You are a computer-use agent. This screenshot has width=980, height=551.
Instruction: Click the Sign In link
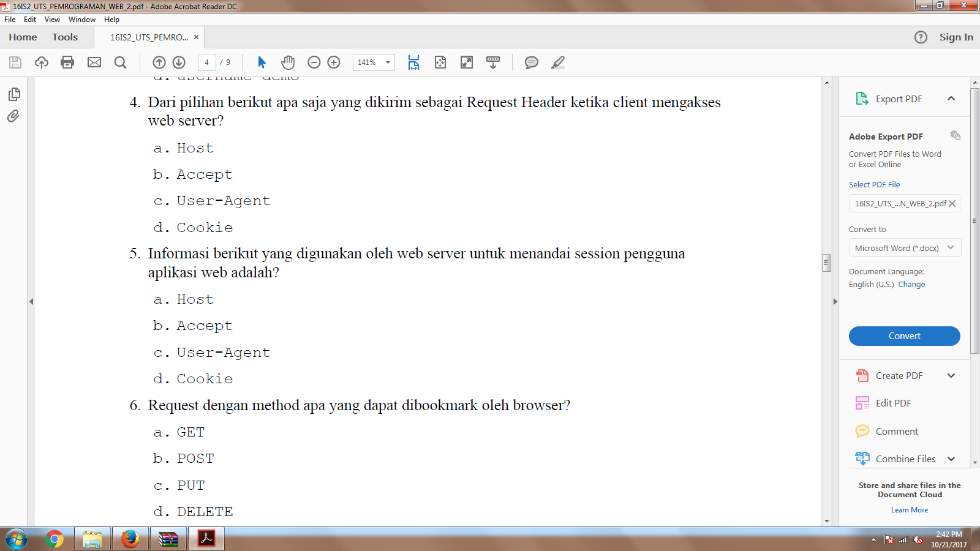[956, 37]
